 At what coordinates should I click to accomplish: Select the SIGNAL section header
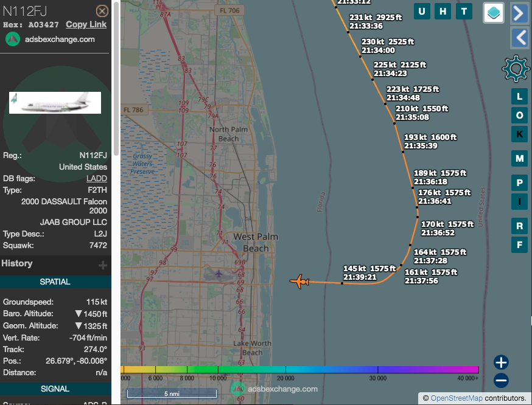point(55,389)
